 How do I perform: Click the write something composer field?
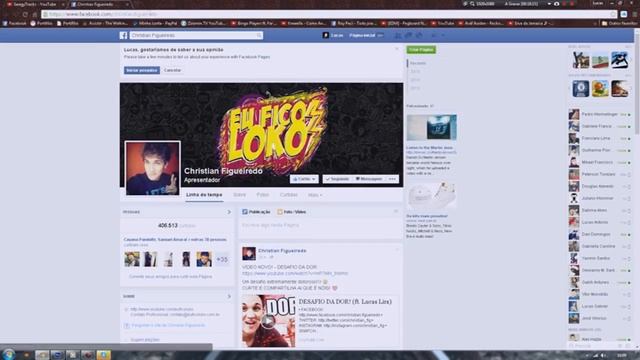click(320, 225)
